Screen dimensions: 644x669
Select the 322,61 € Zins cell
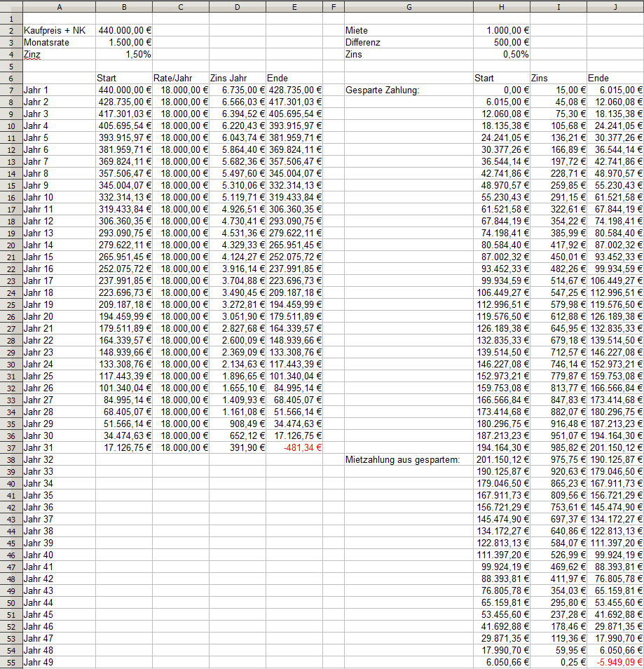[559, 210]
